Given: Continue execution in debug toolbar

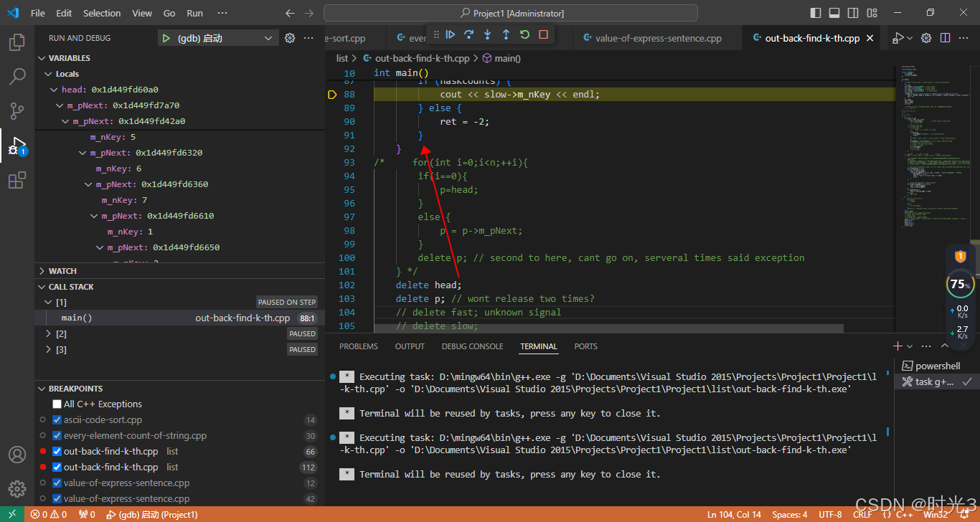Looking at the screenshot, I should [x=451, y=34].
